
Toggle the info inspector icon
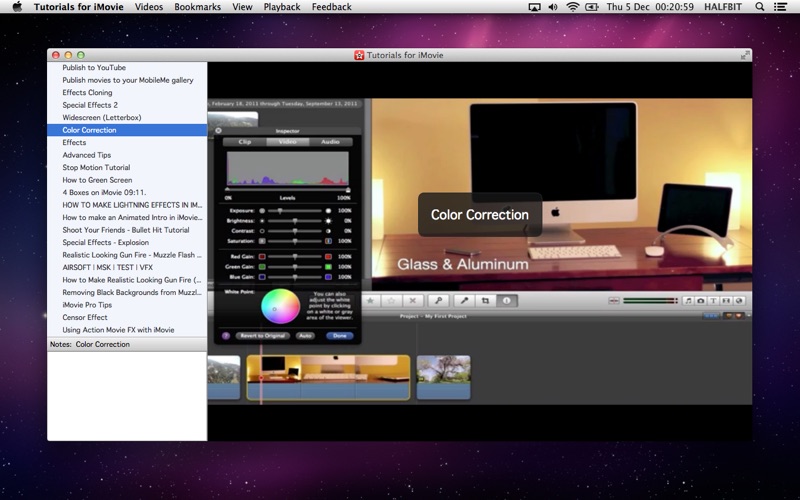point(507,301)
